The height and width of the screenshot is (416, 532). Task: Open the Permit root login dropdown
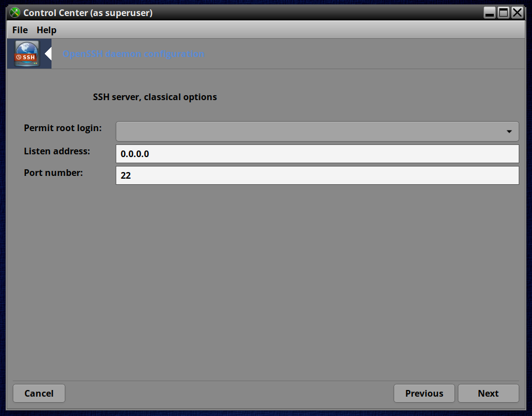(x=317, y=131)
